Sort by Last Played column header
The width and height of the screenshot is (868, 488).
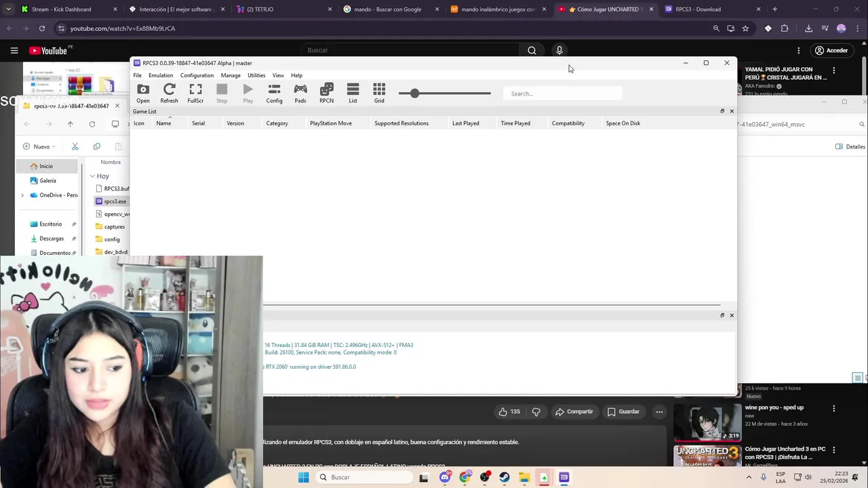(x=466, y=123)
